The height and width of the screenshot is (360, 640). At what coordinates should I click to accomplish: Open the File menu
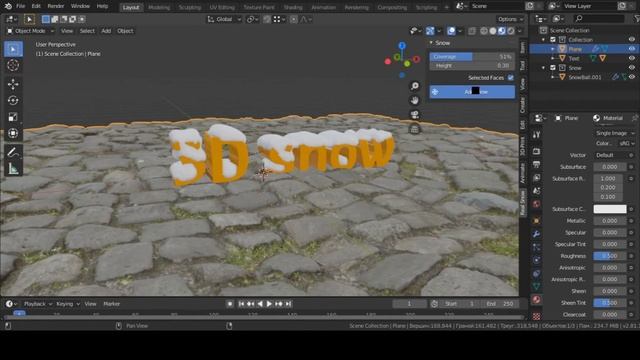[20, 6]
